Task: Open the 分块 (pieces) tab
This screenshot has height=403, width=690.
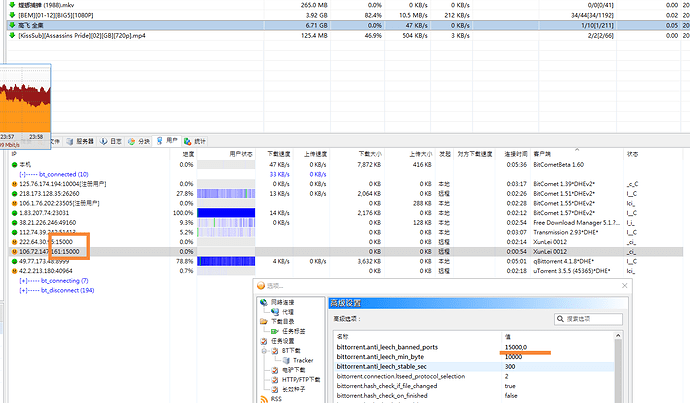Action: point(139,141)
